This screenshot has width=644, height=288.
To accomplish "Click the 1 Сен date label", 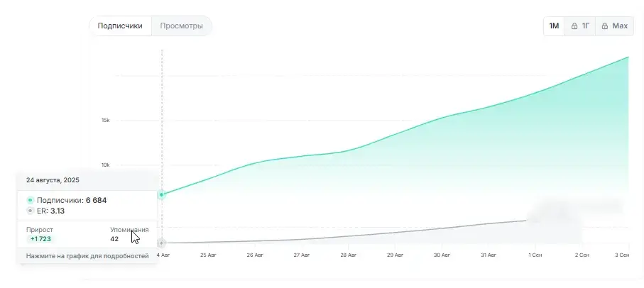I will (535, 255).
